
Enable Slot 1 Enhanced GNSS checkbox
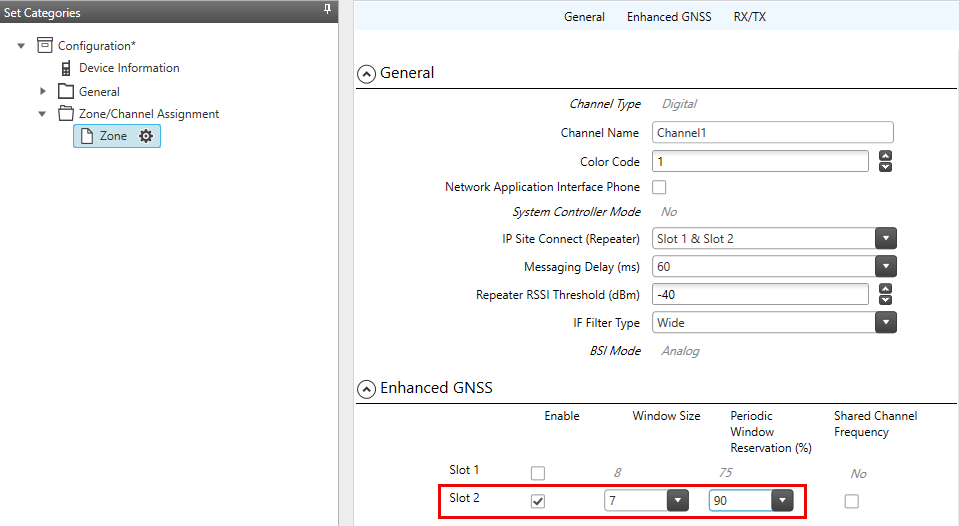point(538,473)
